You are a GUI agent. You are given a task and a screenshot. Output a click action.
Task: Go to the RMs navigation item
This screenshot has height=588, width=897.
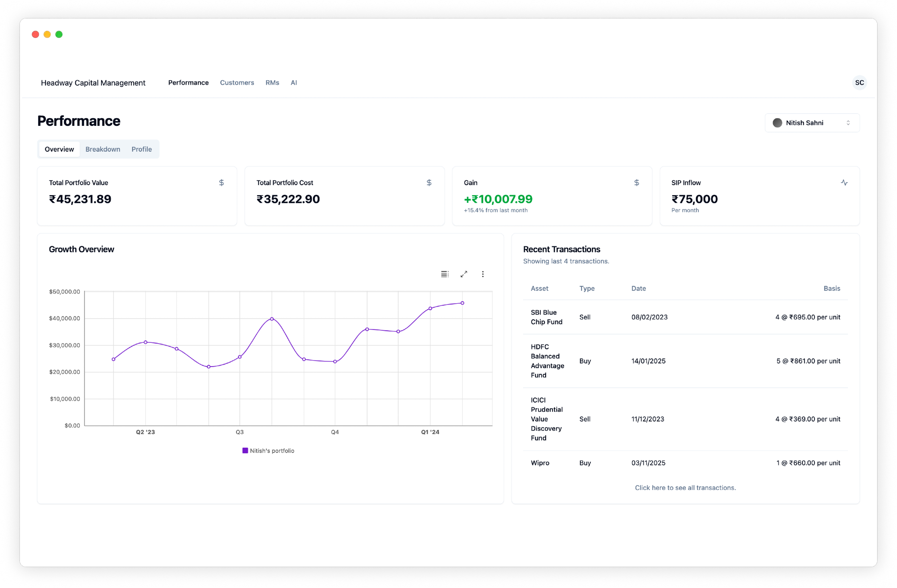272,82
